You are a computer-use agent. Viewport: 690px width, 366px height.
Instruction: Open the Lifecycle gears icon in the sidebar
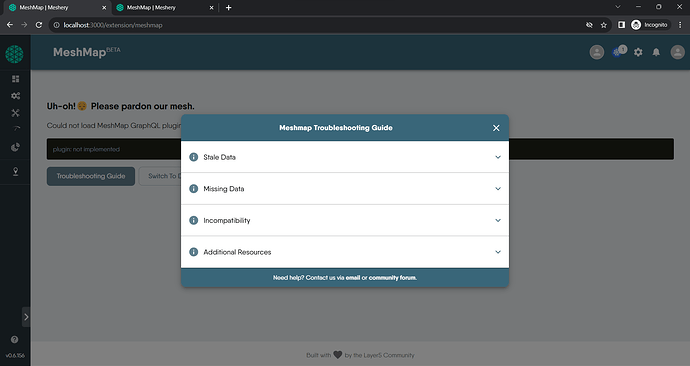click(x=15, y=96)
